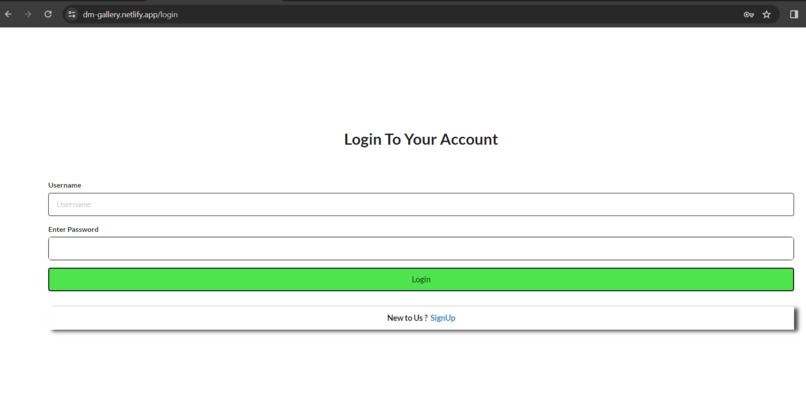Open the SignUp link

(443, 318)
